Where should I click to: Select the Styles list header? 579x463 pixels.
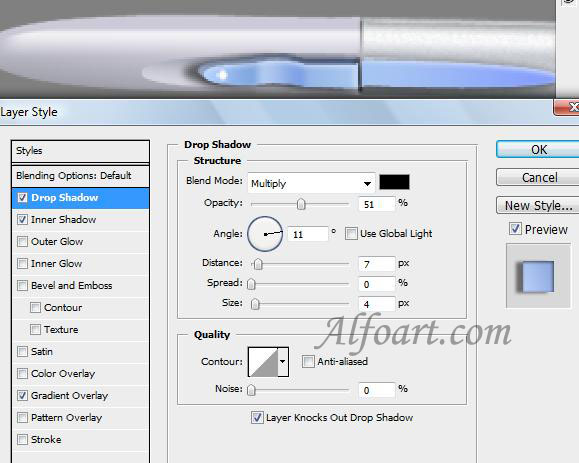80,151
